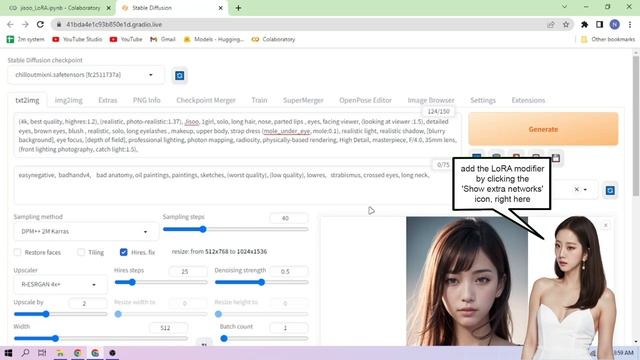The image size is (640, 360).
Task: Close the Colaboratory notebook tab
Action: pos(109,8)
